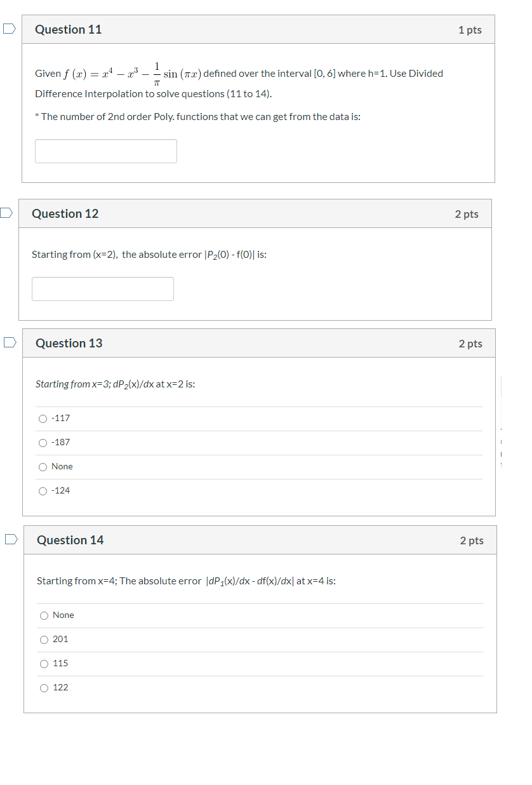Viewport: 532px width, 785px height.
Task: Click the Question 11 heading
Action: (68, 29)
